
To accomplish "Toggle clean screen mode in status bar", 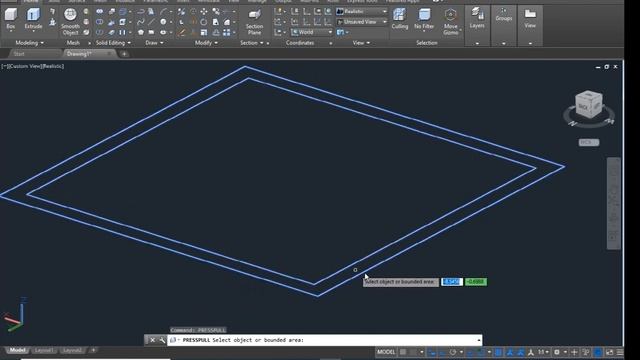I will click(x=609, y=352).
